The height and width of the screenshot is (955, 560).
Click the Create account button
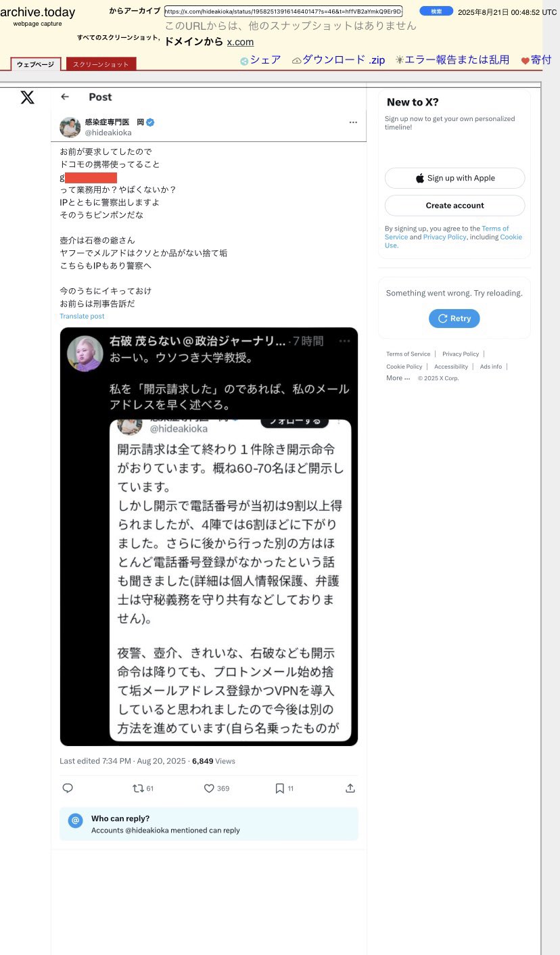point(454,206)
